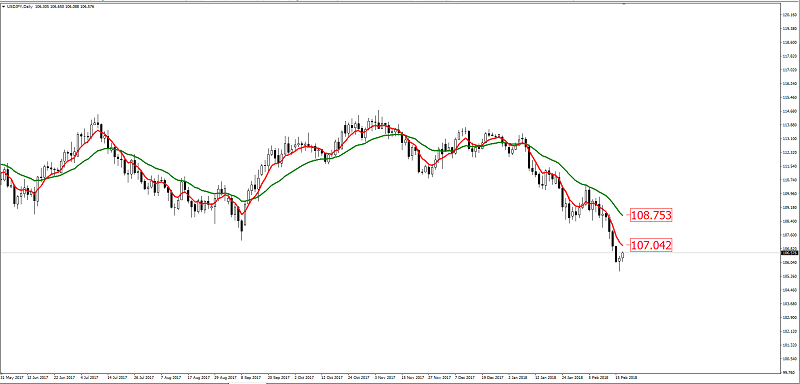This screenshot has height=384, width=800.
Task: Click the 7 Aug 2017 date label
Action: click(170, 377)
